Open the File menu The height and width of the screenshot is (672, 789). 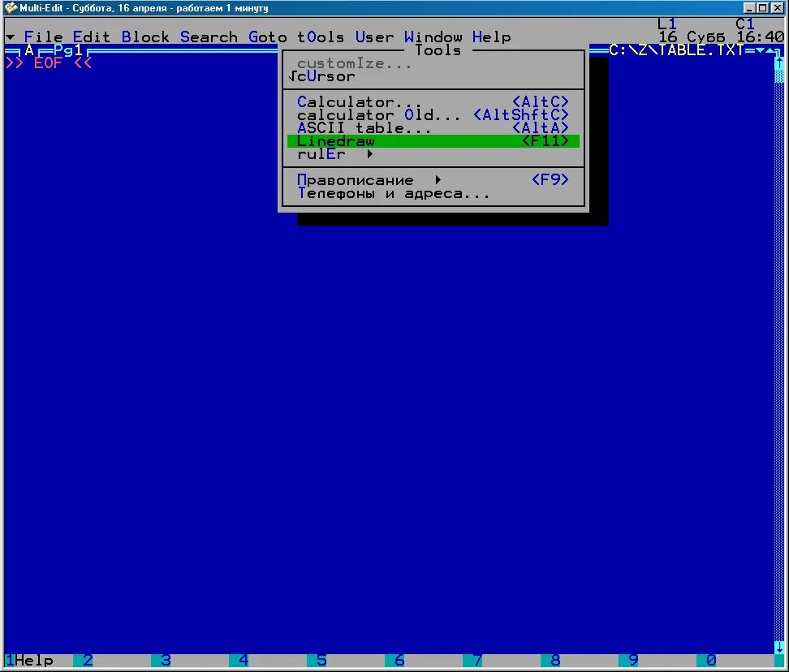43,37
